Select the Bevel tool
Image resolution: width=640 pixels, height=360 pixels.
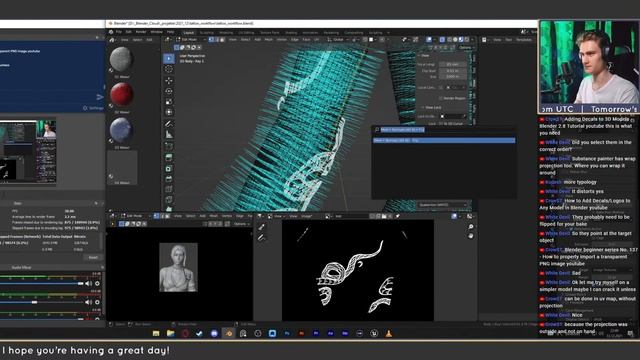pyautogui.click(x=169, y=179)
